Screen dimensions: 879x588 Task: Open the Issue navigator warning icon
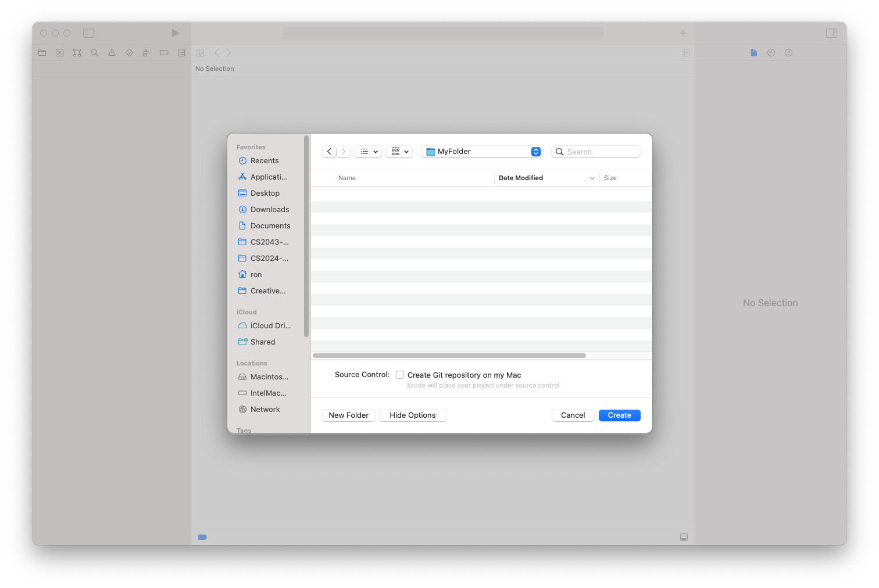tap(112, 53)
